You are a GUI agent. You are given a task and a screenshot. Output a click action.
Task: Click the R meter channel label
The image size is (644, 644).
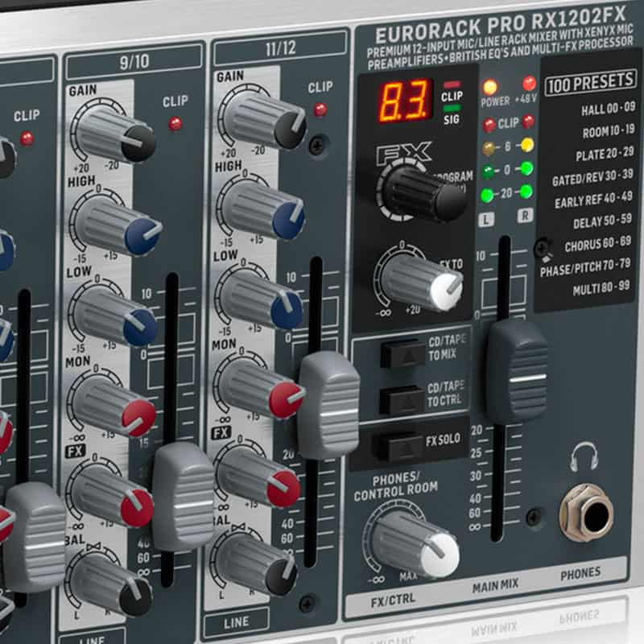pos(525,215)
